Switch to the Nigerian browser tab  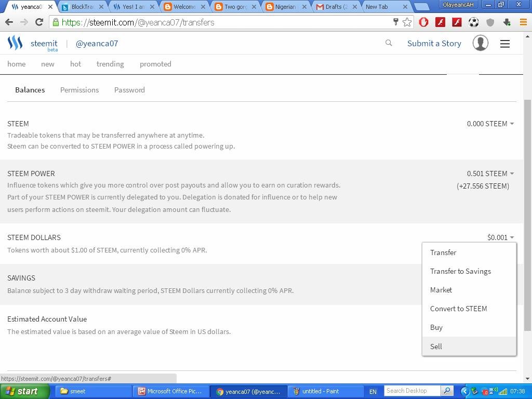pos(286,7)
